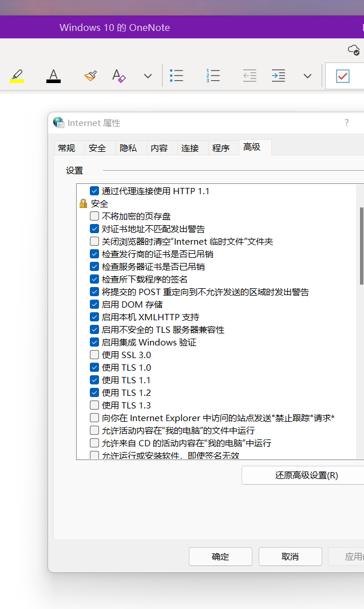Uncheck 启用不安全的 TLS 服务器兼容性
The width and height of the screenshot is (364, 609).
[94, 330]
